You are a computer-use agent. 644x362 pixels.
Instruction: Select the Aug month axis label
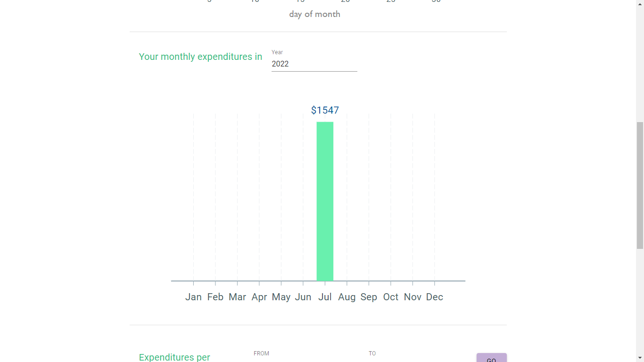(347, 297)
